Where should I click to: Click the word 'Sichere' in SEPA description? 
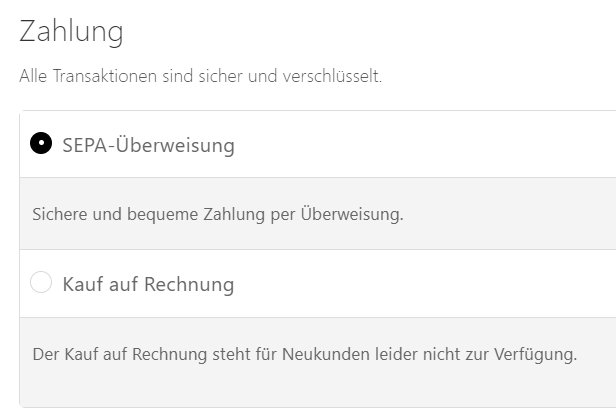[58, 214]
